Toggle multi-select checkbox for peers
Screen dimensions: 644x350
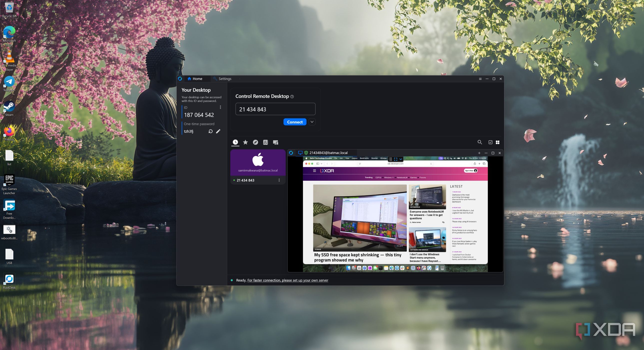[490, 142]
